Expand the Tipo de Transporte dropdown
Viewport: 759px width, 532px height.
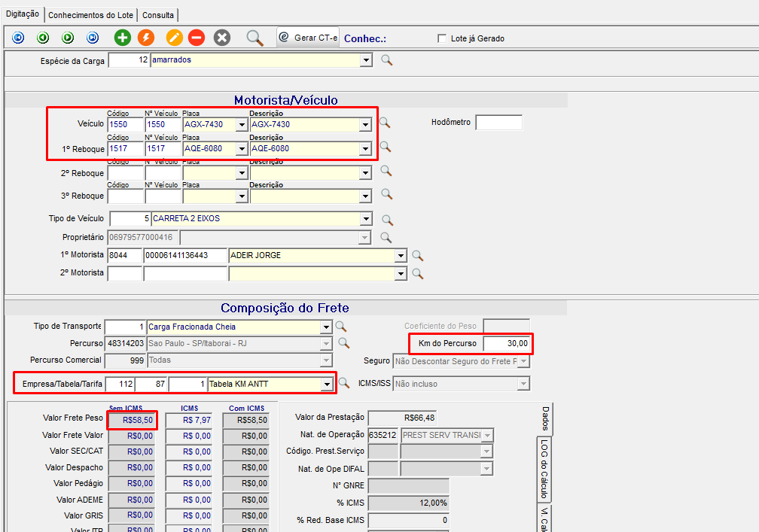coord(326,327)
